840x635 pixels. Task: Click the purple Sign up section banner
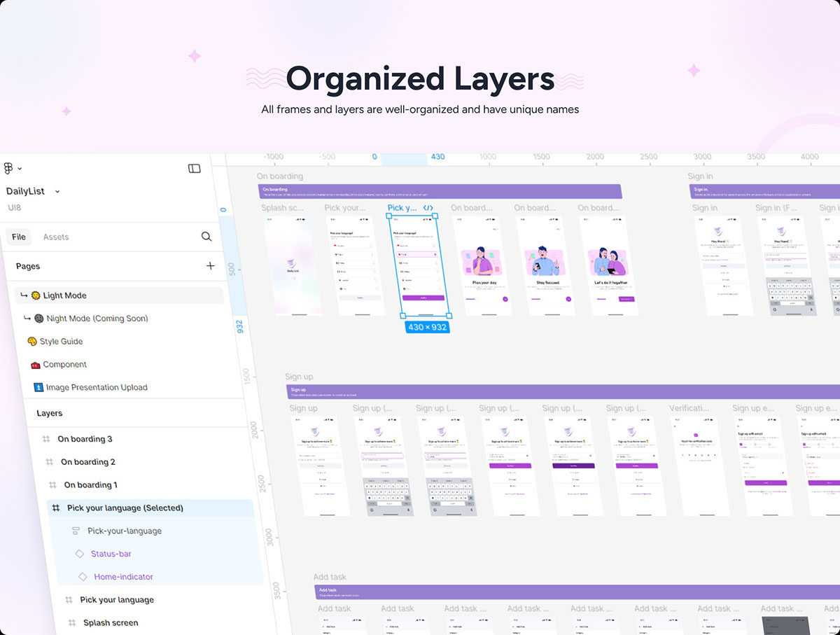563,391
